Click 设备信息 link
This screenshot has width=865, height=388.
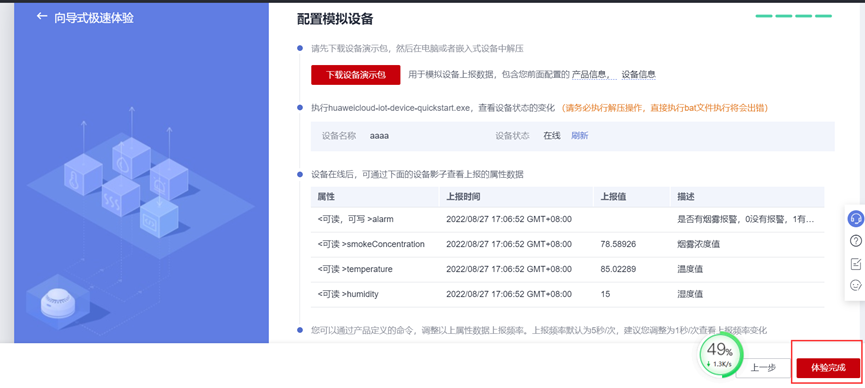click(638, 75)
